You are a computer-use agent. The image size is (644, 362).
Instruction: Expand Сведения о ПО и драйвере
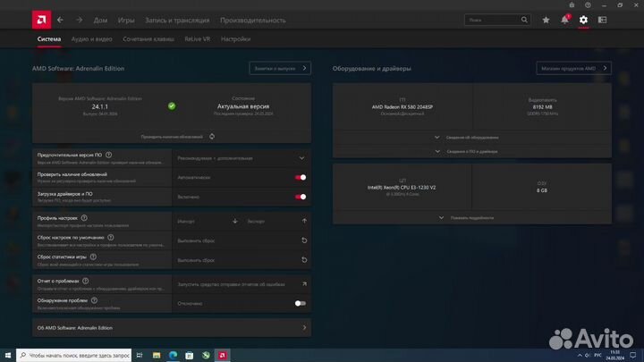coord(472,151)
